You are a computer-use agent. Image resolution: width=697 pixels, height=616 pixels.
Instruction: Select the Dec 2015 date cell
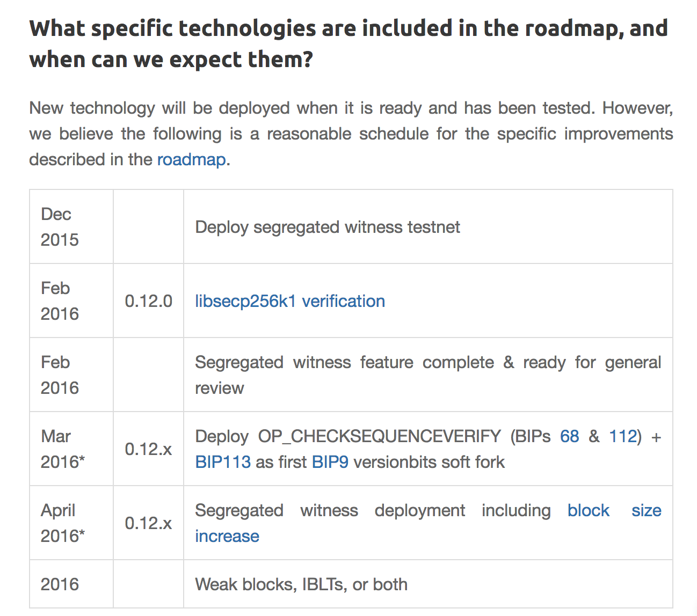60,227
